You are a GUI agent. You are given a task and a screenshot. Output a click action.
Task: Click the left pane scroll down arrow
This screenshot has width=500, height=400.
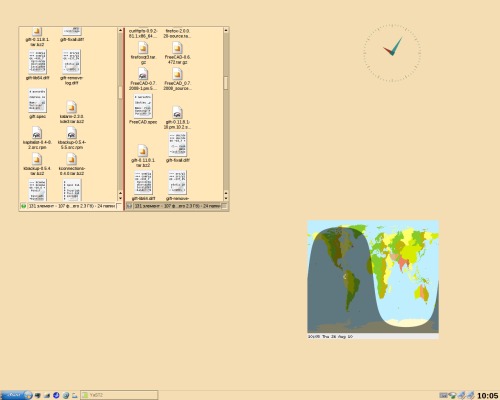point(120,199)
